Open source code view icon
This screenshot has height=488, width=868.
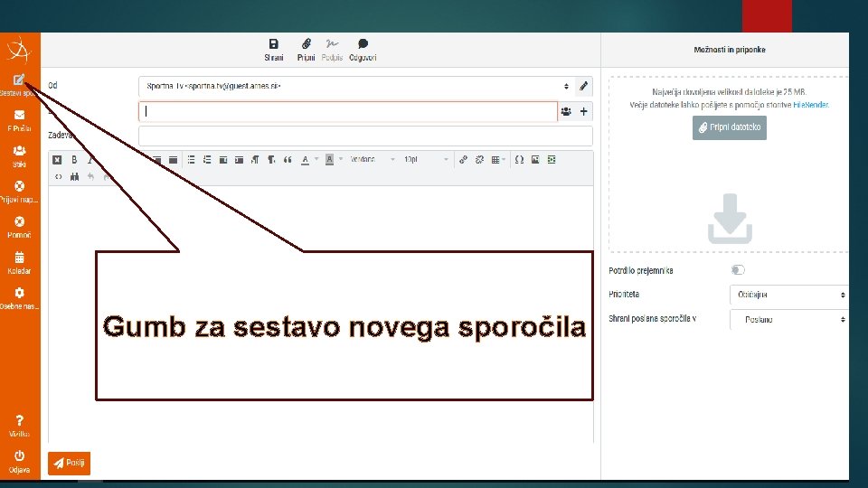click(58, 177)
